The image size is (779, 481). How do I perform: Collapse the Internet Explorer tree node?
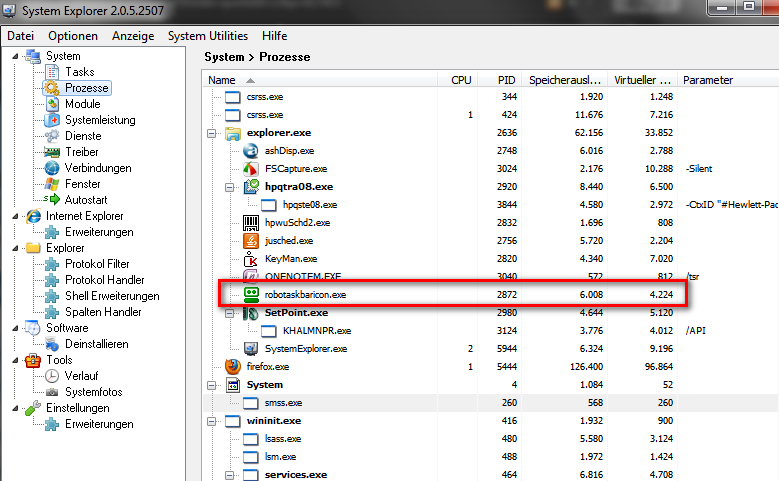[x=15, y=216]
